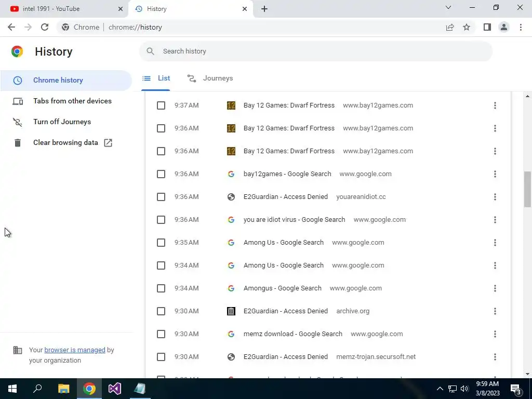Open the notification center icon
This screenshot has width=532, height=399.
(516, 389)
